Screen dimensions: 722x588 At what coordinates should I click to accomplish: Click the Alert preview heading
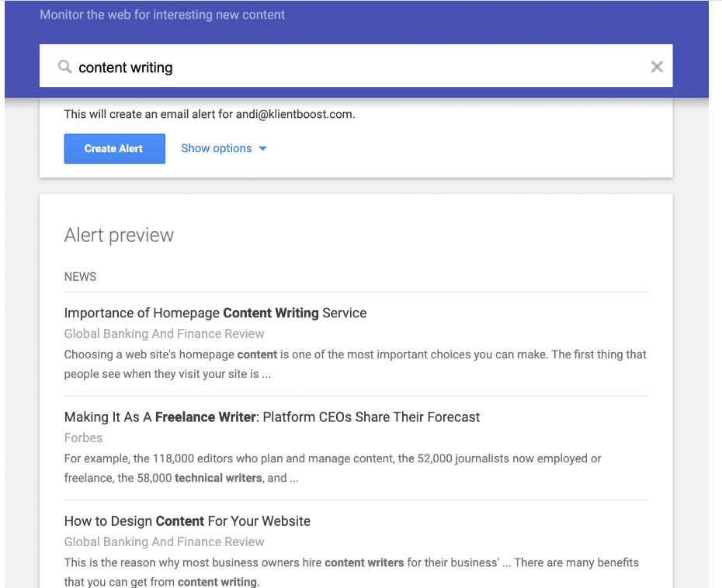(x=119, y=235)
